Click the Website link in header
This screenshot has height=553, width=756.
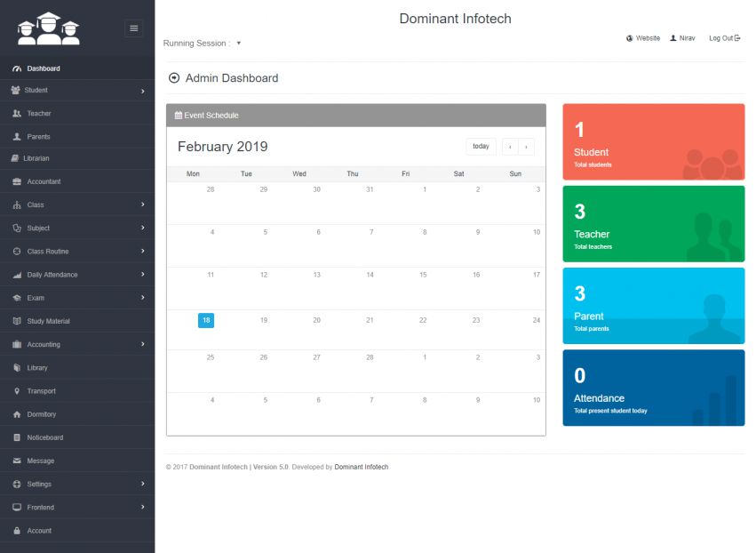(x=643, y=38)
